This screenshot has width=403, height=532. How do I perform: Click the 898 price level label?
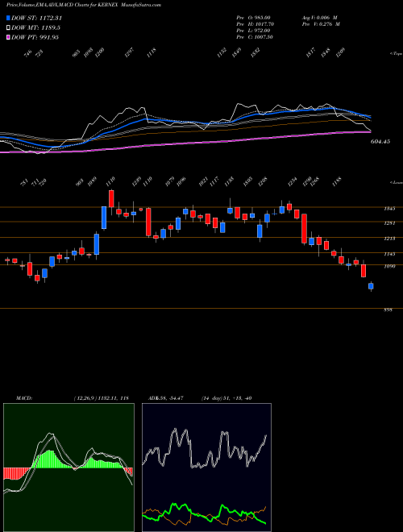[388, 310]
